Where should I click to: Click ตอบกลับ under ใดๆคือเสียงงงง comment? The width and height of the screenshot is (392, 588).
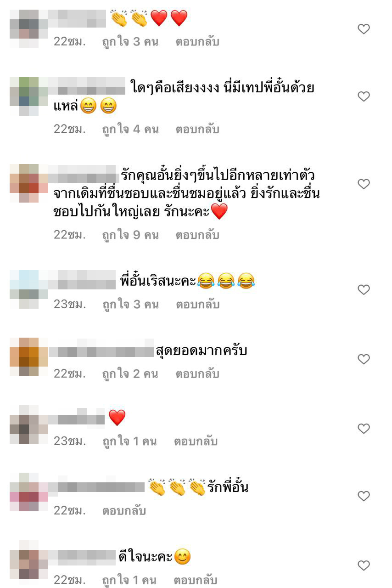197,130
